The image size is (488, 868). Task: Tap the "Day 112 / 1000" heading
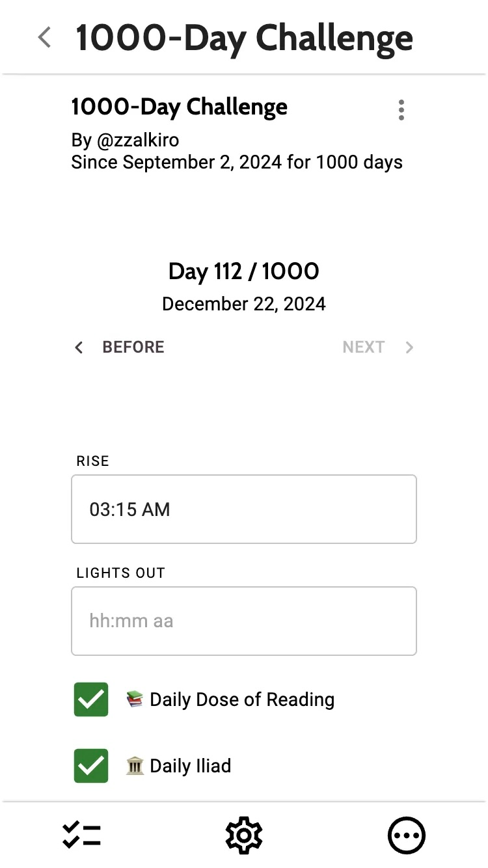tap(244, 271)
